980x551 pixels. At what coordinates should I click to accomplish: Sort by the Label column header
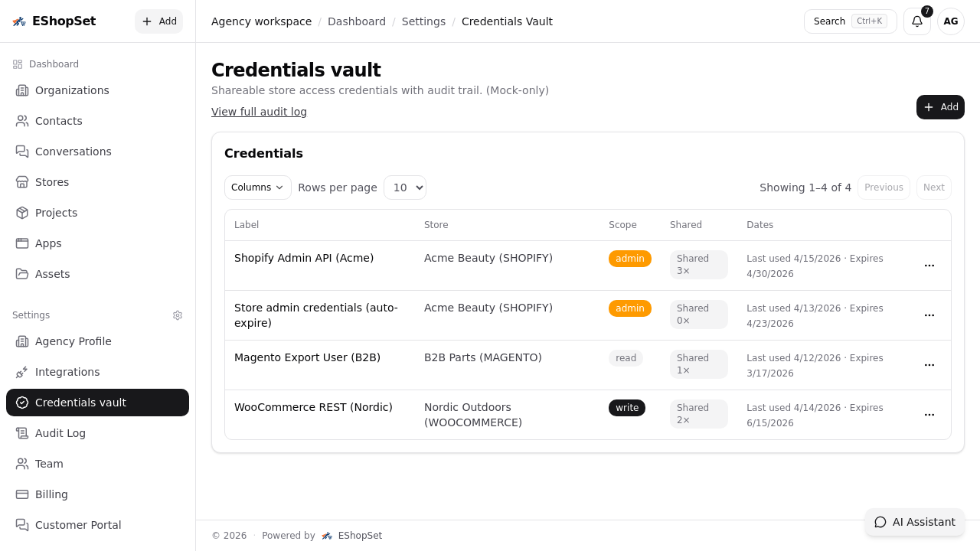(x=247, y=225)
